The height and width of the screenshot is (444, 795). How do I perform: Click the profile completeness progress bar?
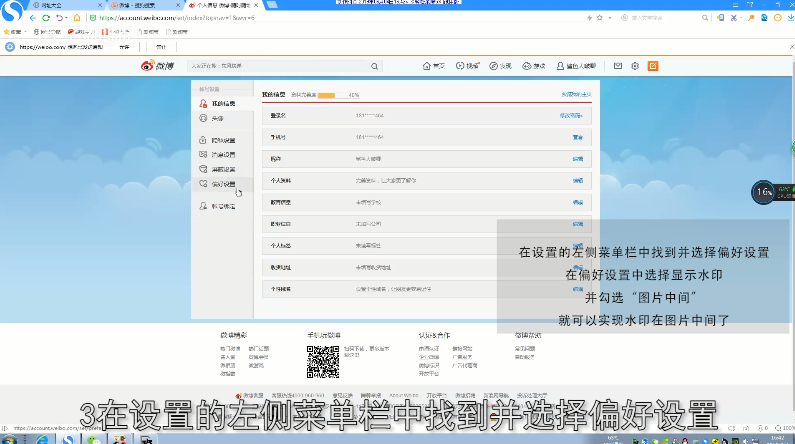(x=331, y=95)
